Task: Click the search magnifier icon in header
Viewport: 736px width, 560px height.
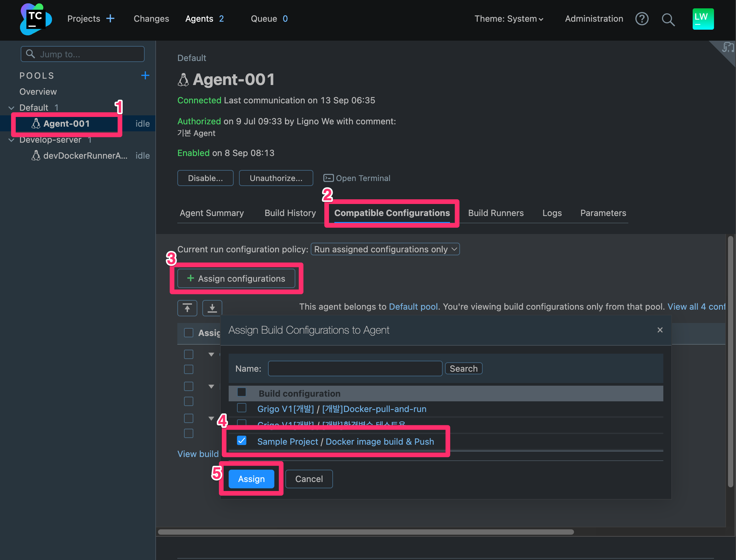Action: pyautogui.click(x=668, y=19)
